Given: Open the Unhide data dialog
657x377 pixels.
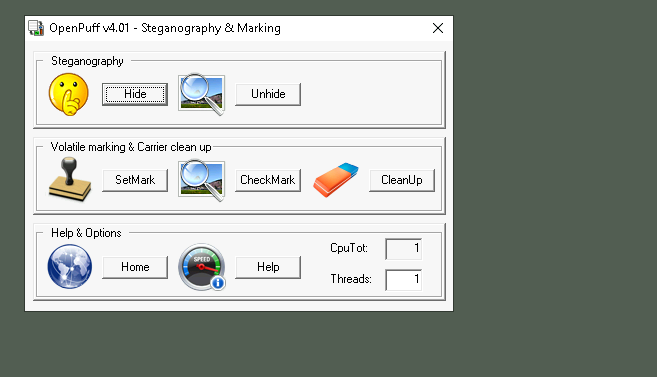Looking at the screenshot, I should point(268,94).
